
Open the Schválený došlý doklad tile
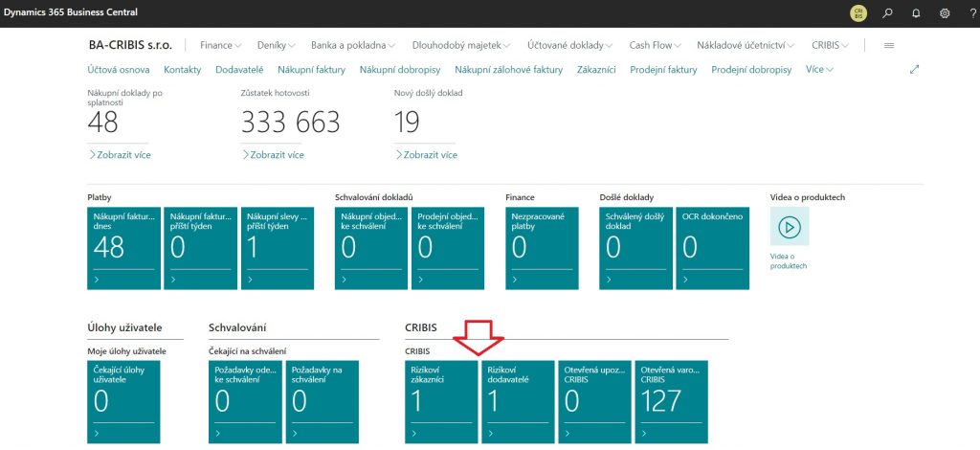pyautogui.click(x=635, y=248)
